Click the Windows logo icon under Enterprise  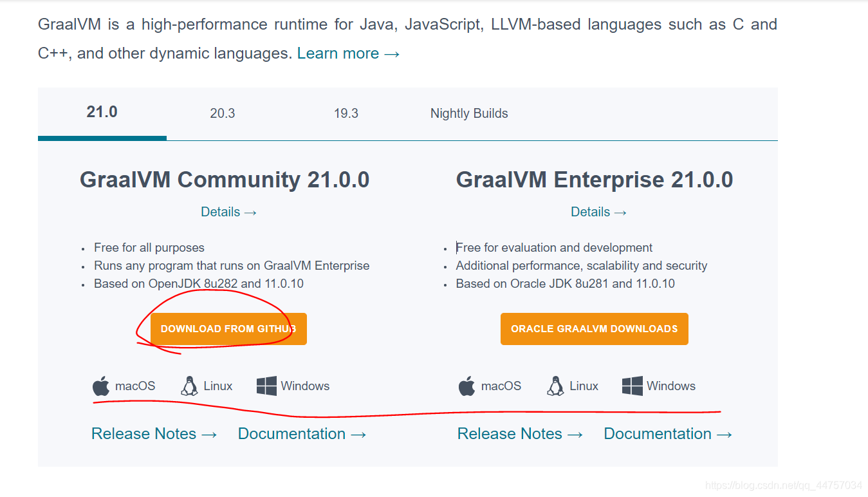click(x=633, y=386)
